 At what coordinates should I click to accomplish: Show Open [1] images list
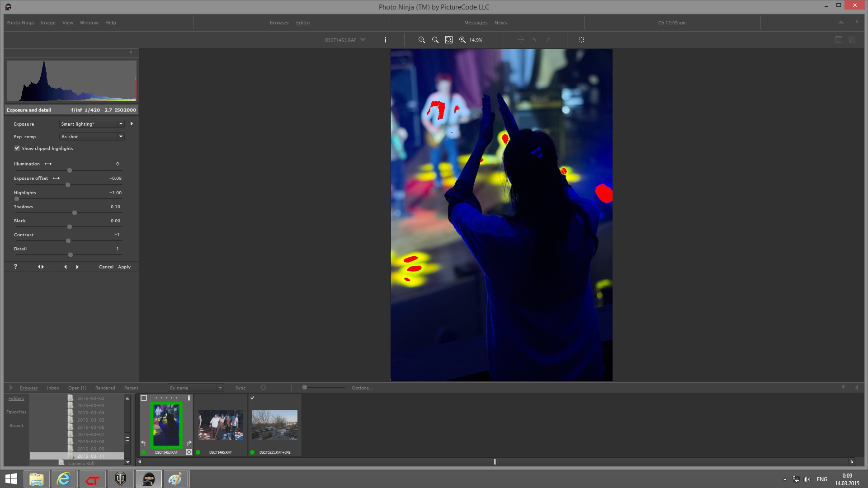point(77,388)
